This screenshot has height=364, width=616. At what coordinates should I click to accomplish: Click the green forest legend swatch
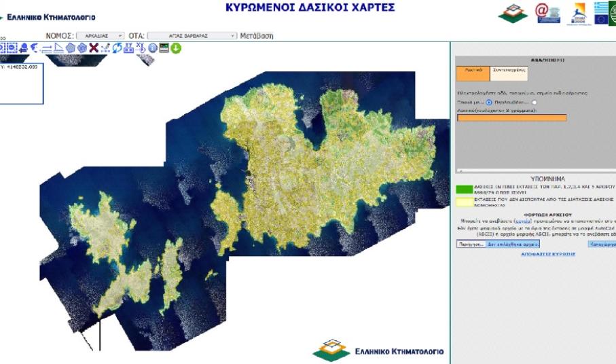[463, 190]
